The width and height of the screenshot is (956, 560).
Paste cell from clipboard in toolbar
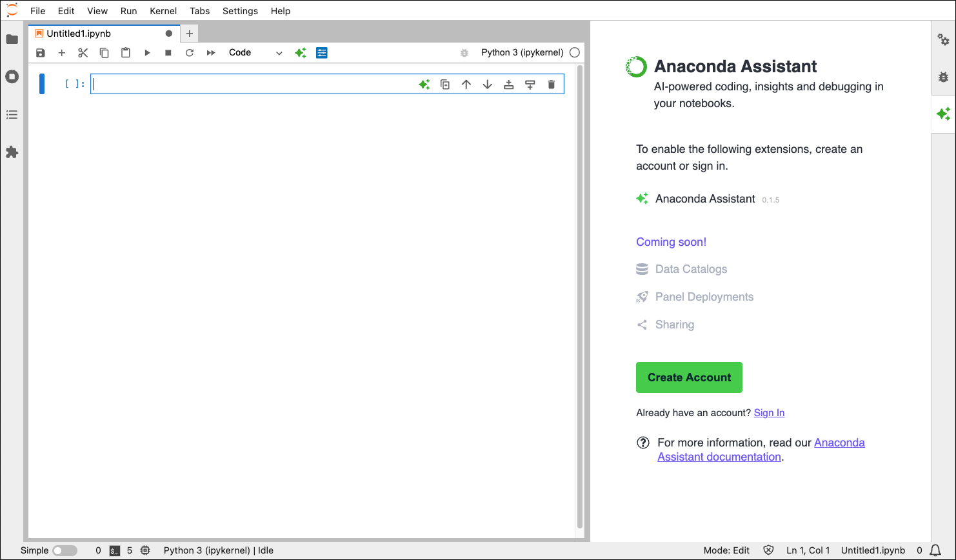pos(126,53)
